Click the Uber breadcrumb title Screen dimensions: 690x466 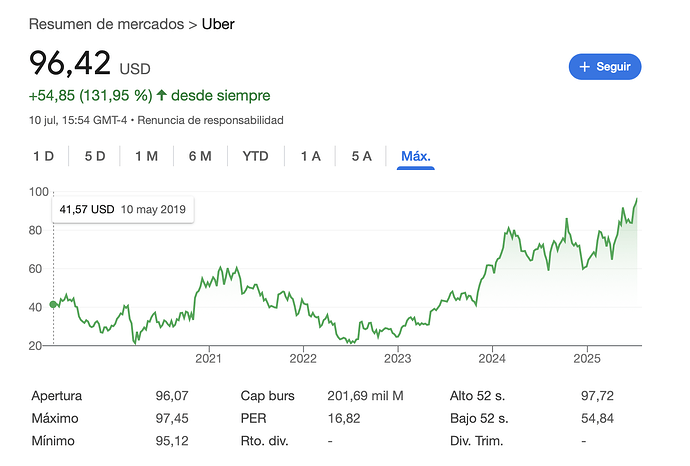tap(218, 24)
